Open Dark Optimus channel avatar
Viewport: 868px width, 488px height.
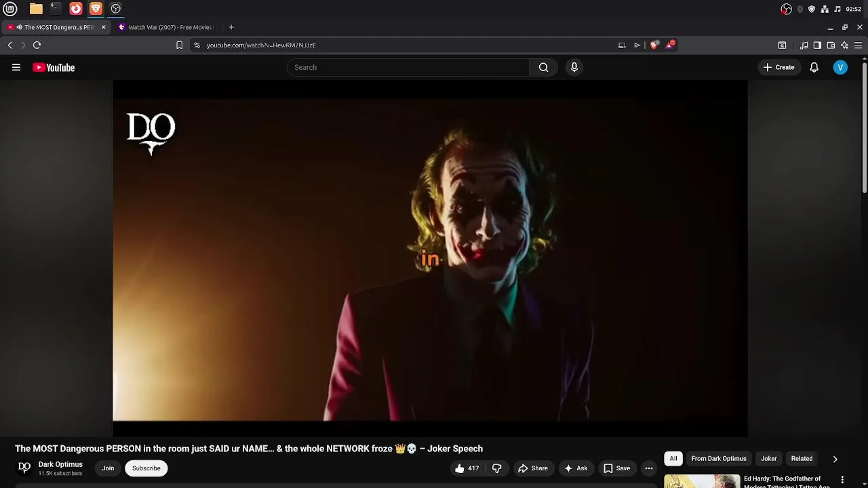click(24, 468)
